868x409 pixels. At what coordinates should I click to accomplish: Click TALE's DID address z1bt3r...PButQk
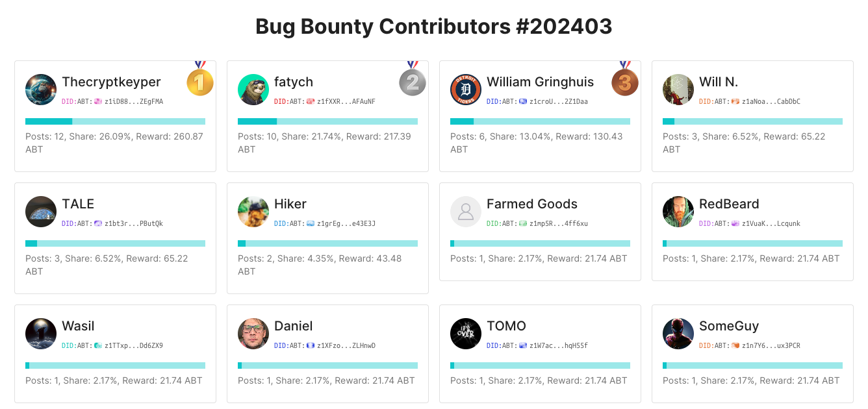pyautogui.click(x=133, y=224)
